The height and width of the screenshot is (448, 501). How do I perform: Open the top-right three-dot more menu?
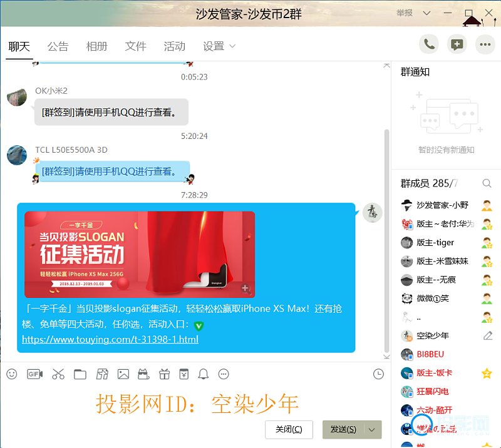pyautogui.click(x=485, y=44)
